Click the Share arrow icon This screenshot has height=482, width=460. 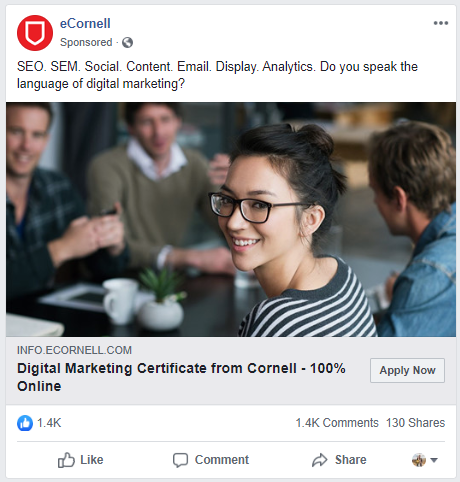[320, 460]
